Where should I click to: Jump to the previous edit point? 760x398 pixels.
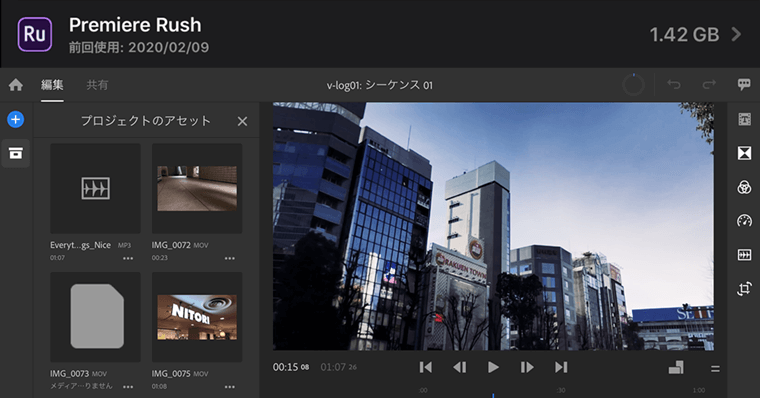(426, 367)
